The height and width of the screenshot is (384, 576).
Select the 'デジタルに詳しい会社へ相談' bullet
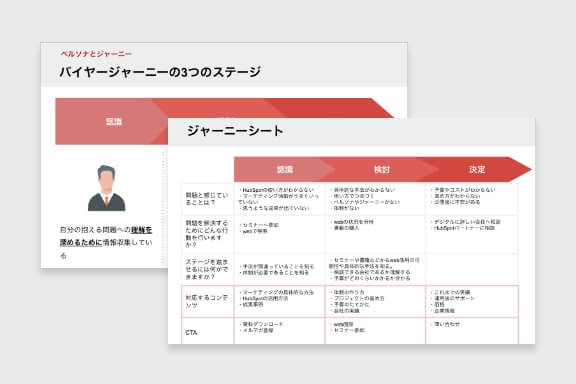pyautogui.click(x=466, y=222)
